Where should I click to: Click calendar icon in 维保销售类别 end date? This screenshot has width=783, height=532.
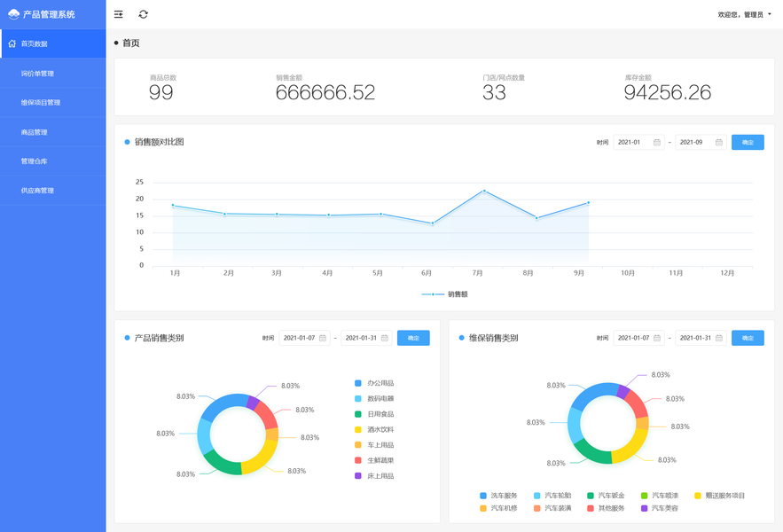[718, 338]
